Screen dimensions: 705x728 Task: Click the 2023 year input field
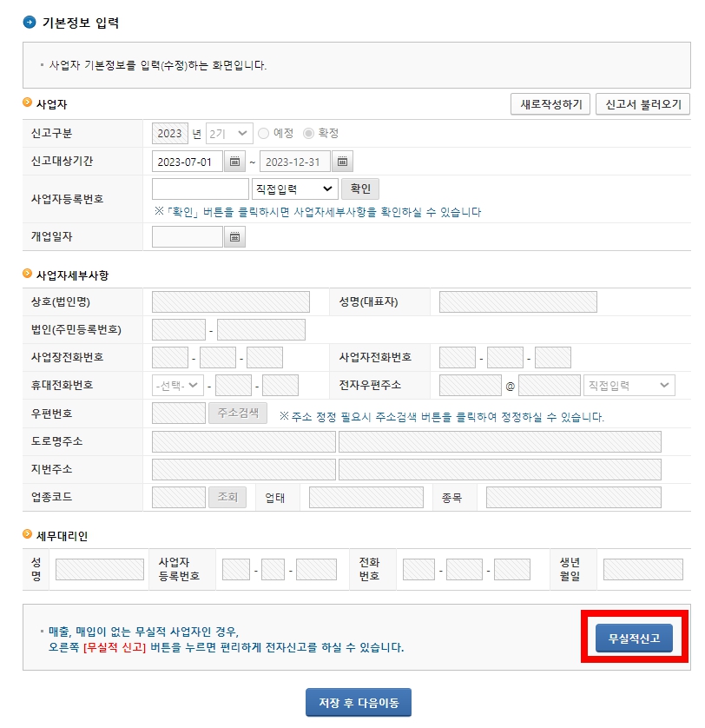170,133
